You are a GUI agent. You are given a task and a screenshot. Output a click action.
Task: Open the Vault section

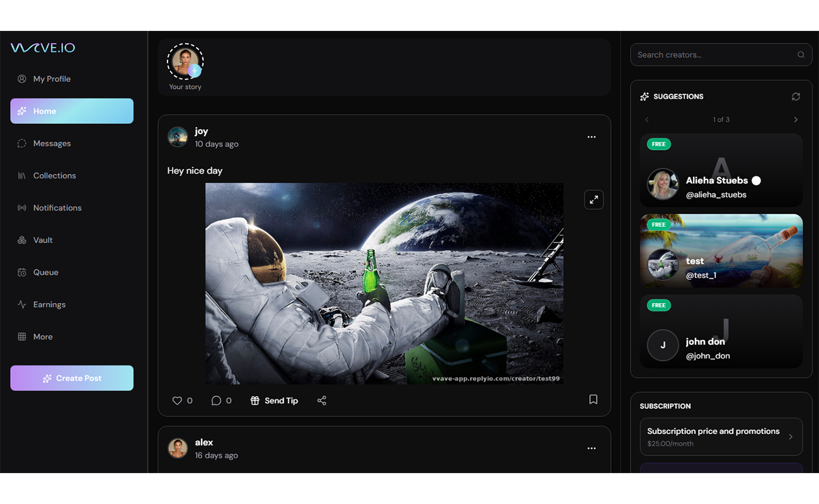click(43, 240)
